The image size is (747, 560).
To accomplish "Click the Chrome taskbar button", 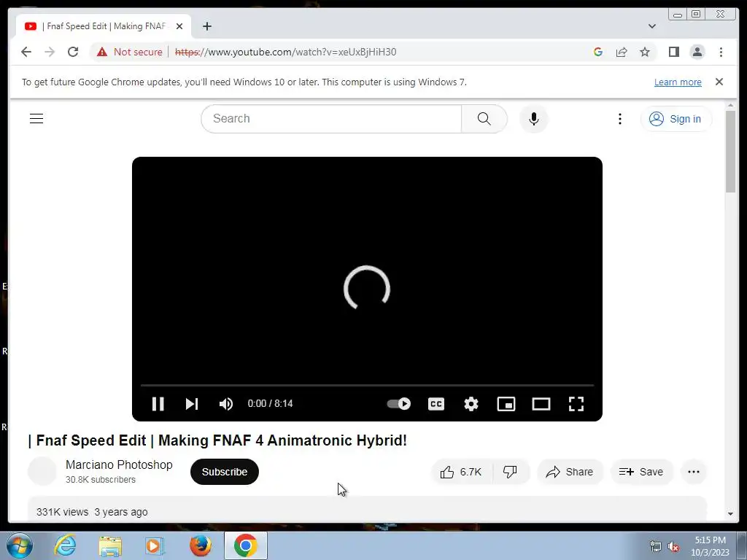I will (x=246, y=545).
